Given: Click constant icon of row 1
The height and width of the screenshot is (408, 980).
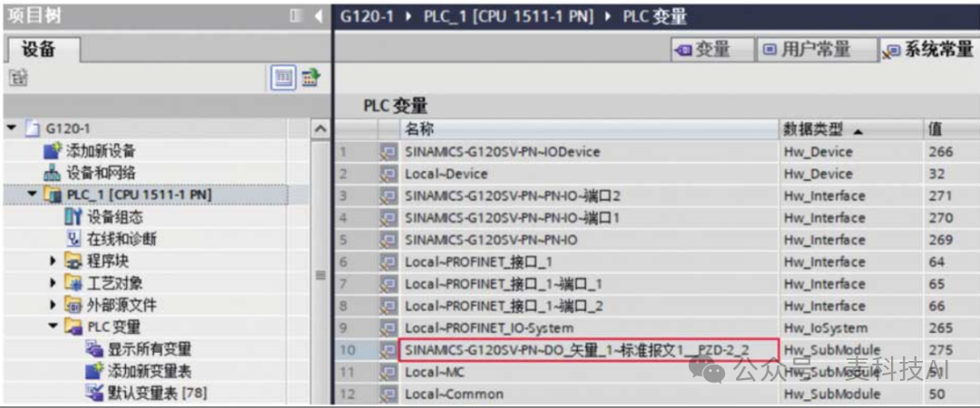Looking at the screenshot, I should click(388, 151).
